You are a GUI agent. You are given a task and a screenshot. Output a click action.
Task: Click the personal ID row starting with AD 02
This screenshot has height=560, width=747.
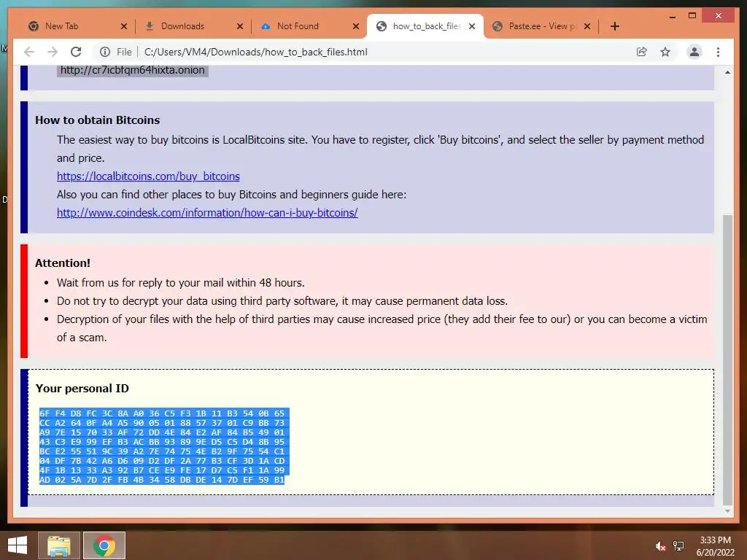coord(162,480)
